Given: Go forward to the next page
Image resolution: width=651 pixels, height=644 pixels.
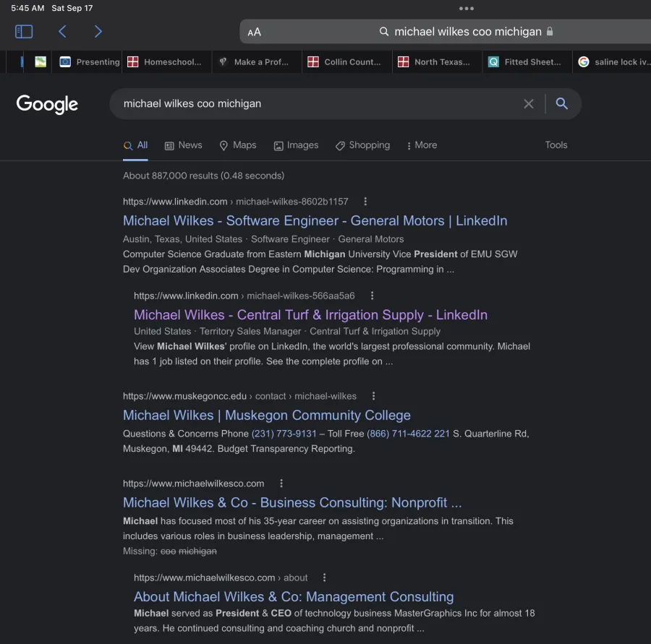Looking at the screenshot, I should tap(98, 32).
